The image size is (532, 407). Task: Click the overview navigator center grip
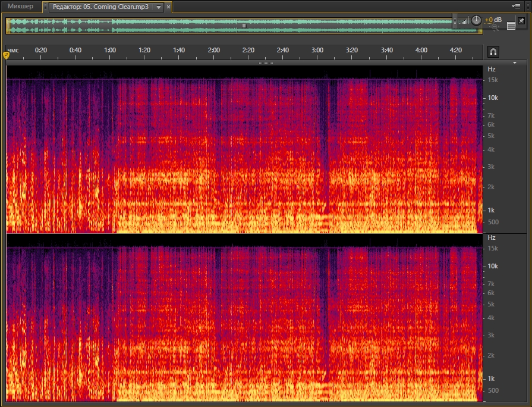click(244, 26)
